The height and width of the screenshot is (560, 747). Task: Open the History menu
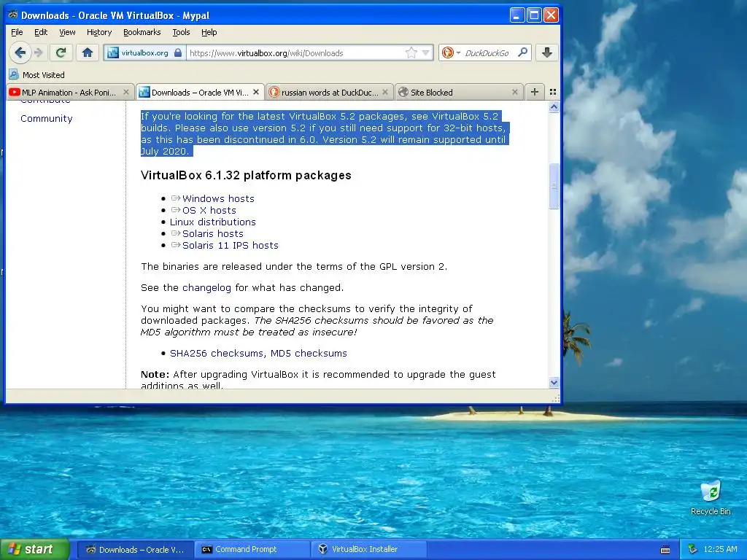tap(99, 32)
